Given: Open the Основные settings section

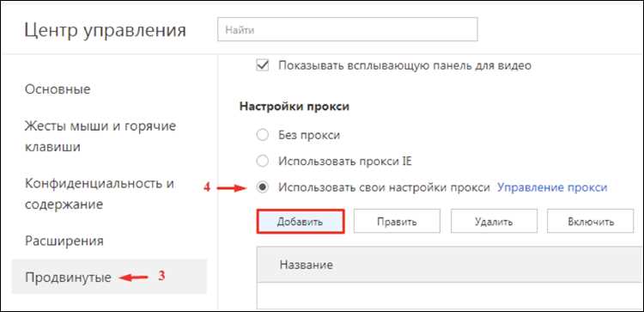Looking at the screenshot, I should point(58,89).
